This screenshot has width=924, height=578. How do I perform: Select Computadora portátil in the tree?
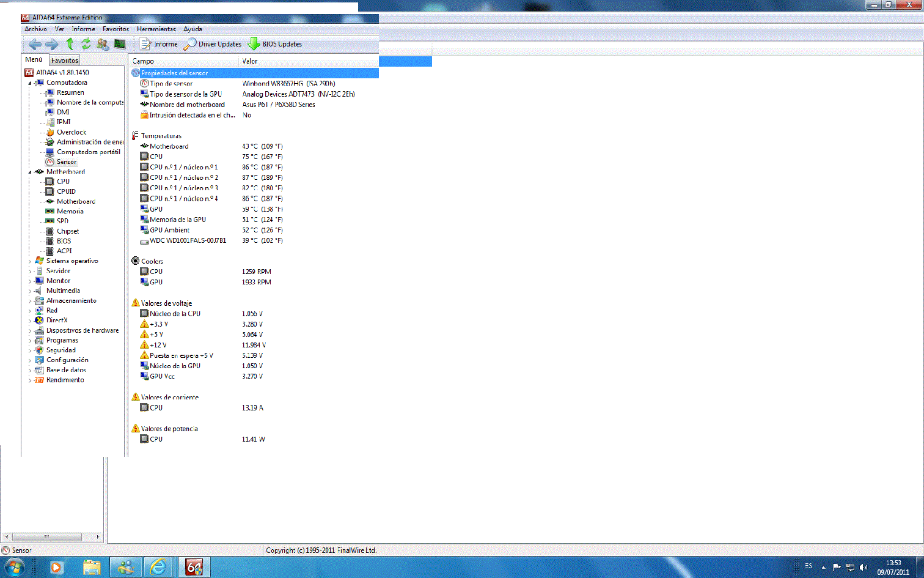tap(89, 152)
